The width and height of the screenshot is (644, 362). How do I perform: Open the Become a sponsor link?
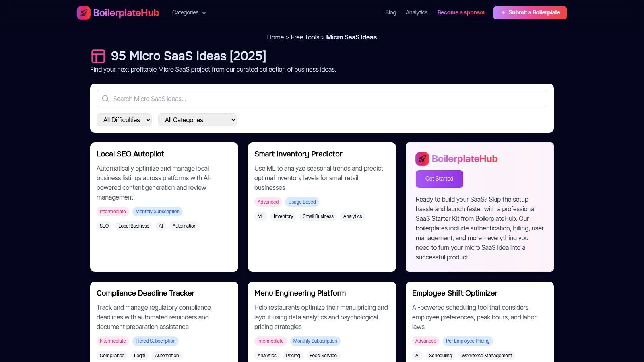click(461, 12)
